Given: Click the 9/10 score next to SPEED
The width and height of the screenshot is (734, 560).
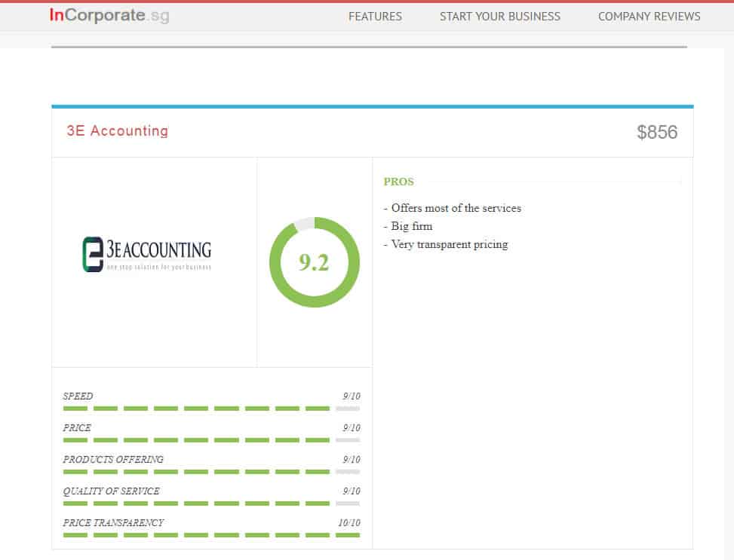Looking at the screenshot, I should (352, 396).
